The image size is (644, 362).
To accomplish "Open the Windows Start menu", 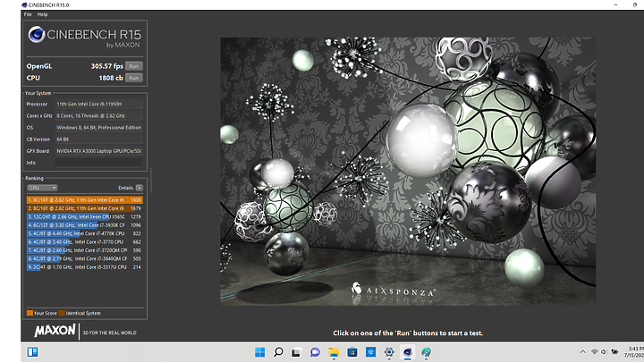I will coord(259,352).
